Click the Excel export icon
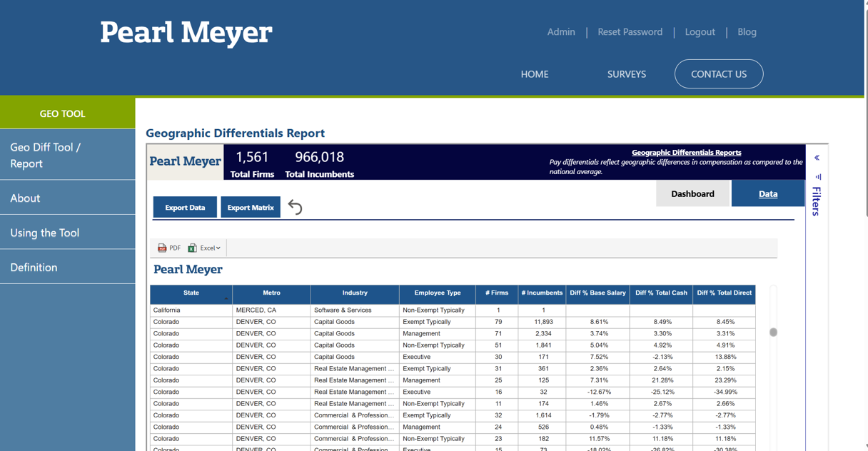The width and height of the screenshot is (868, 451). point(193,248)
